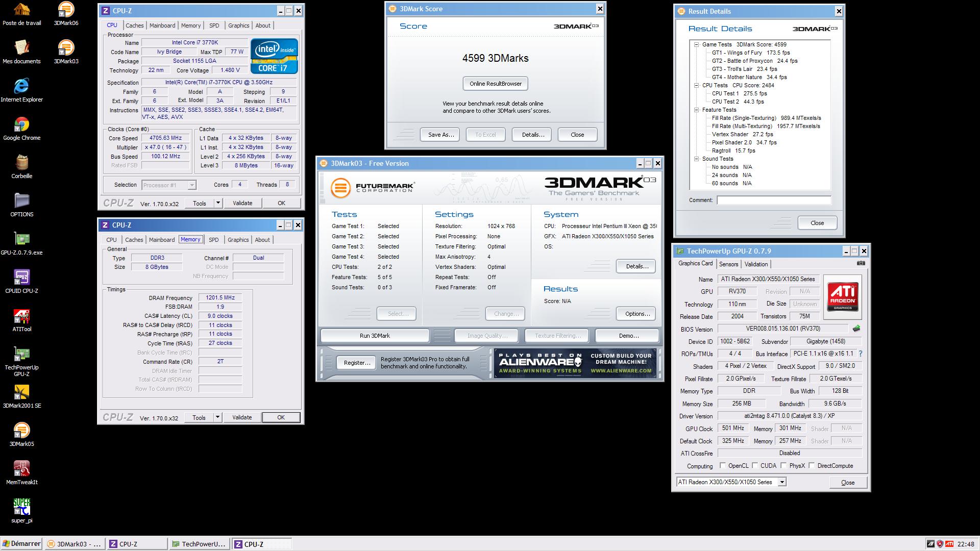The image size is (980, 551).
Task: Click the Online ResultBrowser button
Action: point(496,84)
